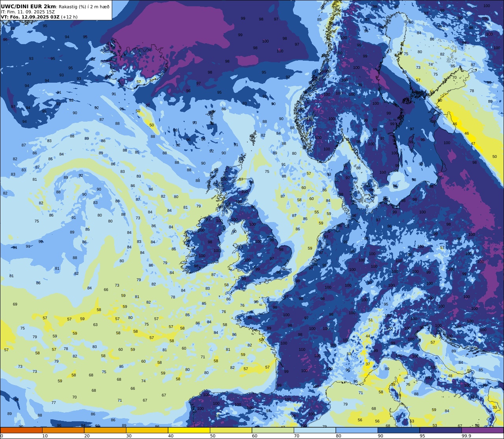This screenshot has height=439, width=504.
Task: Click the humidity value 48 over Italy
Action: click(x=450, y=376)
